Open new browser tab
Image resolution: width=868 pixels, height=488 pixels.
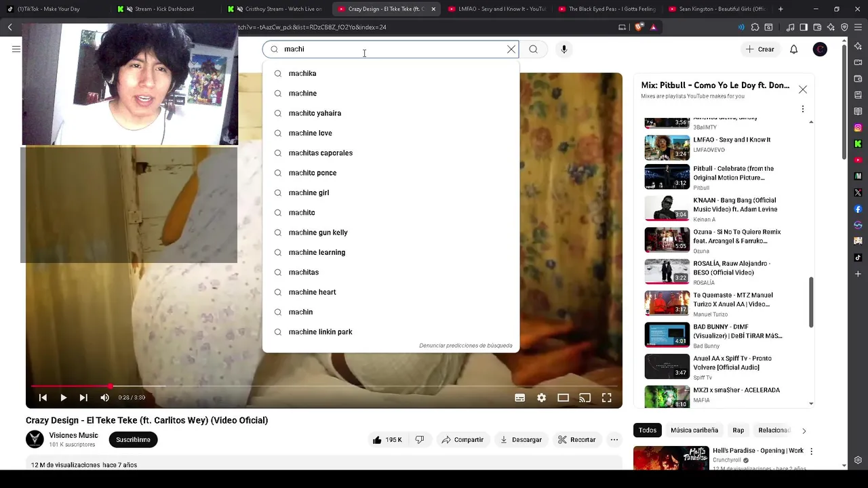coord(781,9)
